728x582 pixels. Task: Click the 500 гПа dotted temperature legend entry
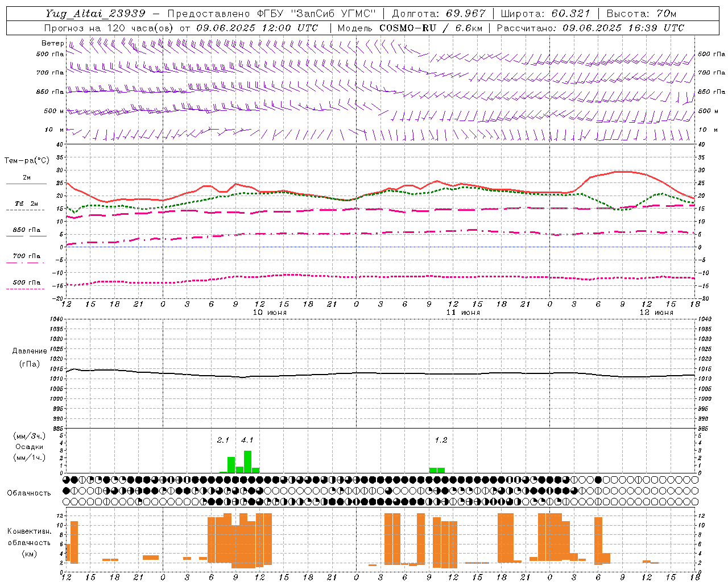(x=26, y=282)
